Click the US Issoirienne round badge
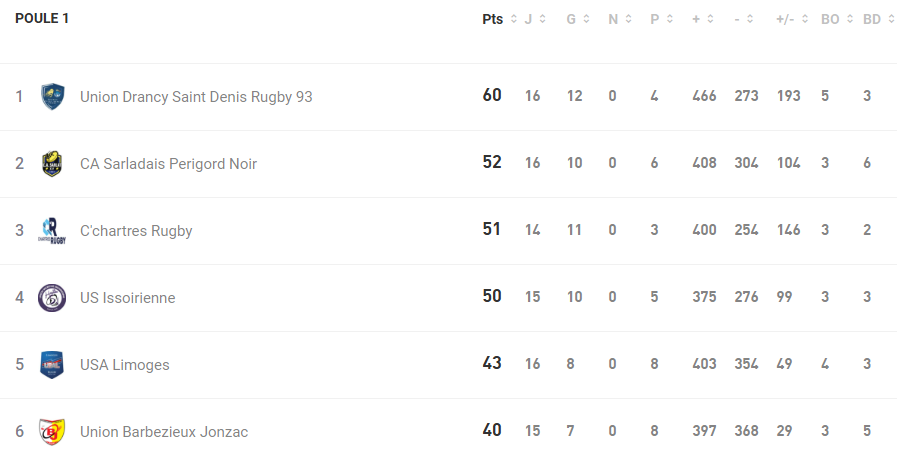 [x=52, y=298]
